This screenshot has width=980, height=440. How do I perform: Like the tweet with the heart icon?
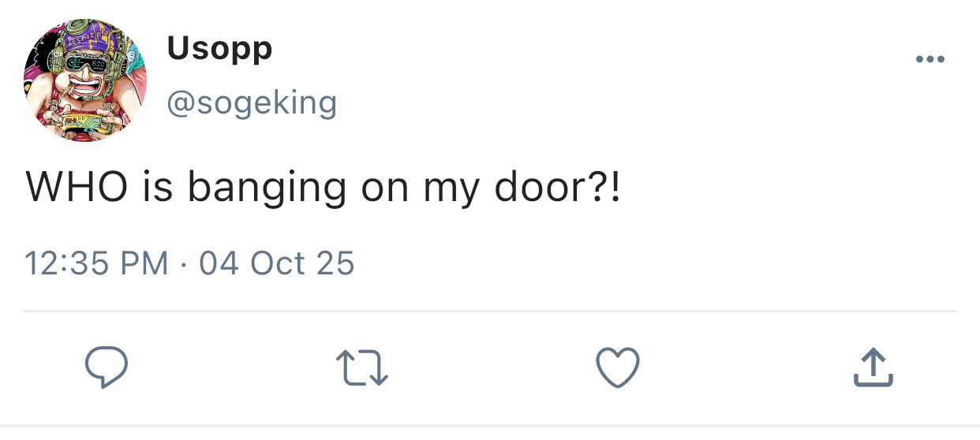tap(617, 368)
